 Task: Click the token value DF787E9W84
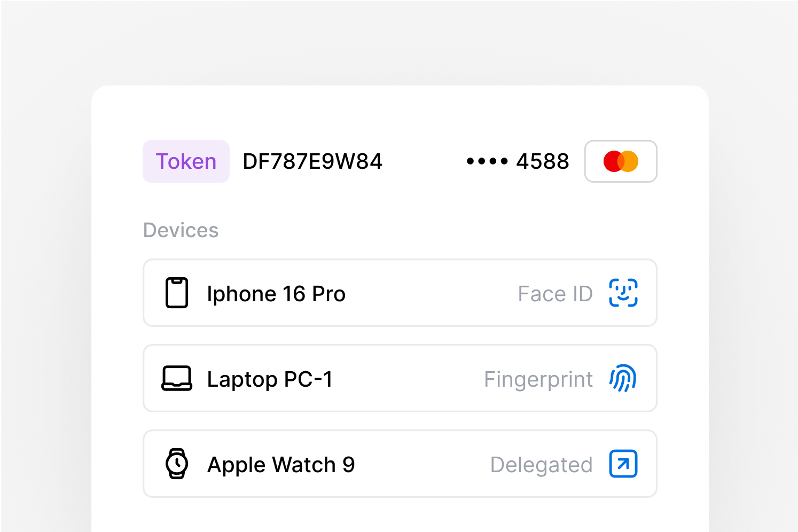tap(312, 161)
